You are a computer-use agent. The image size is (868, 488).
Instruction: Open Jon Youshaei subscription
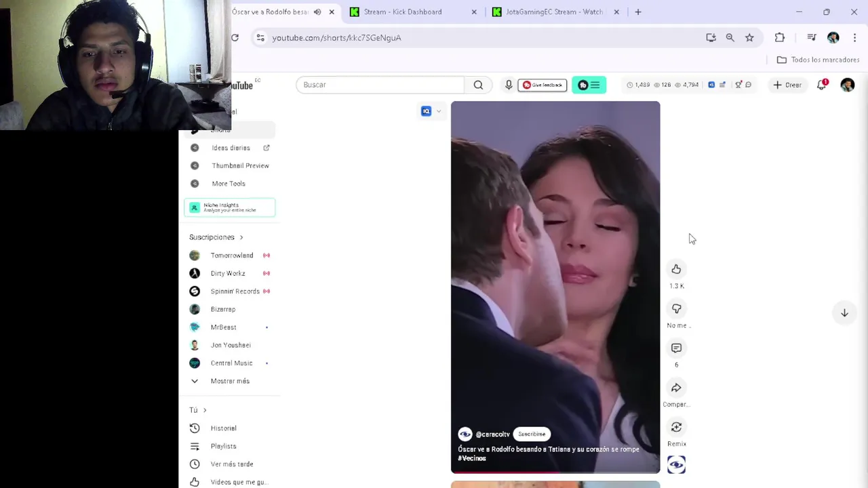click(x=231, y=345)
